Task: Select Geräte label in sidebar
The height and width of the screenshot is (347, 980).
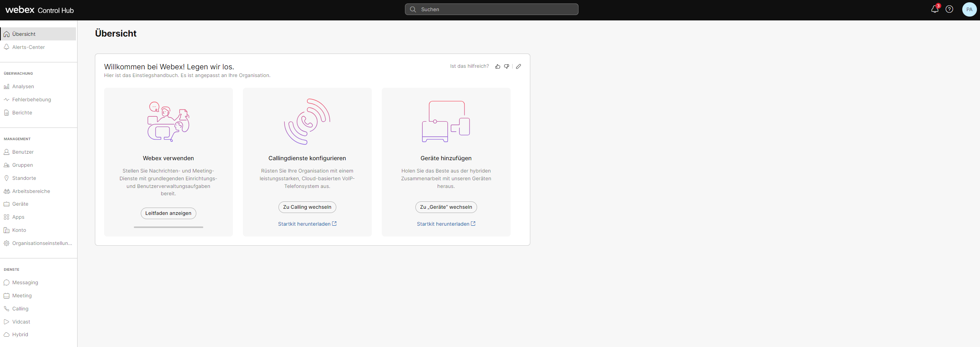Action: (20, 204)
